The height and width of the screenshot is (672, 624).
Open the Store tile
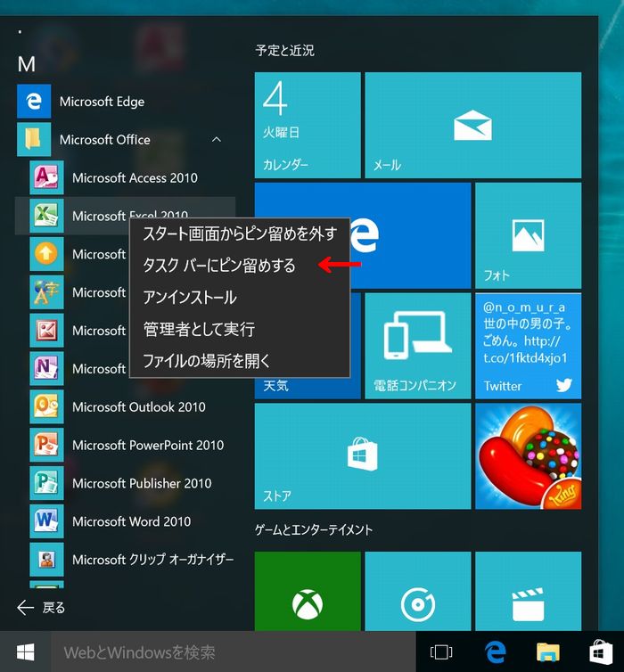click(363, 456)
